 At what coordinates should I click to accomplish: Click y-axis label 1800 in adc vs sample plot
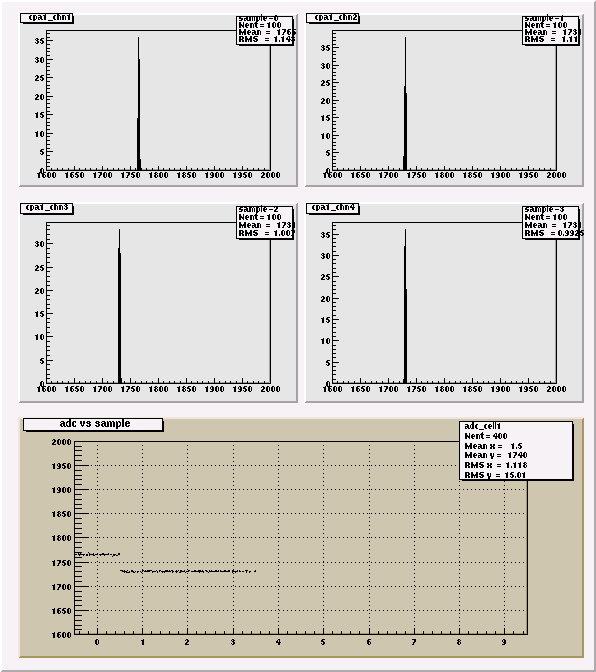click(61, 538)
